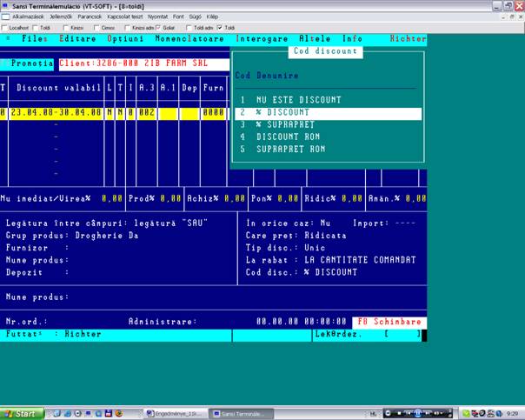Image resolution: width=525 pixels, height=420 pixels.
Task: Stop playback in the taskbar media player
Action: [399, 414]
